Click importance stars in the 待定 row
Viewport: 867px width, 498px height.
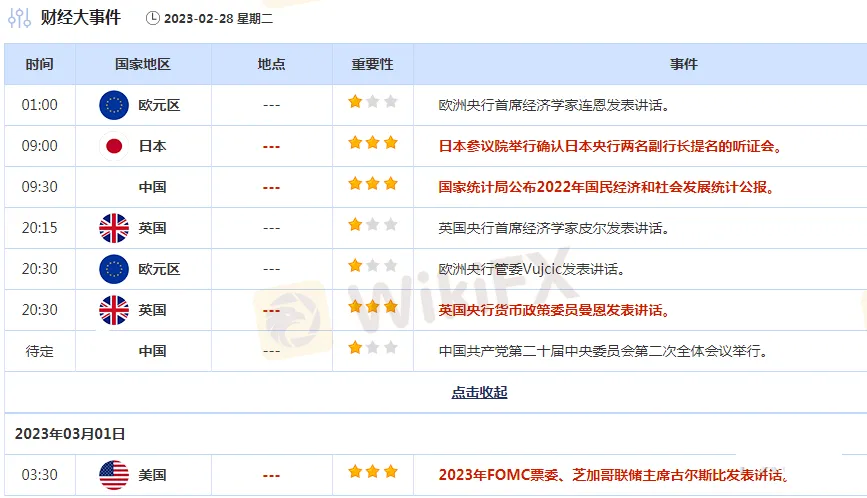point(373,347)
